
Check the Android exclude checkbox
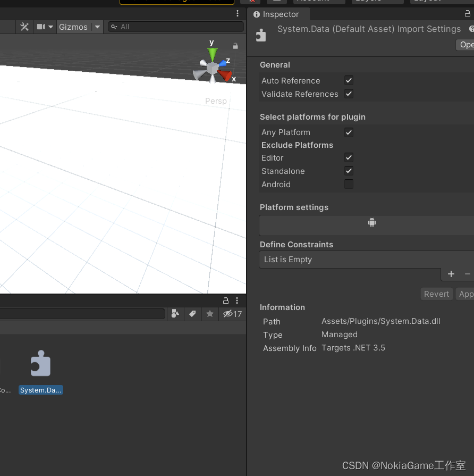pyautogui.click(x=349, y=184)
